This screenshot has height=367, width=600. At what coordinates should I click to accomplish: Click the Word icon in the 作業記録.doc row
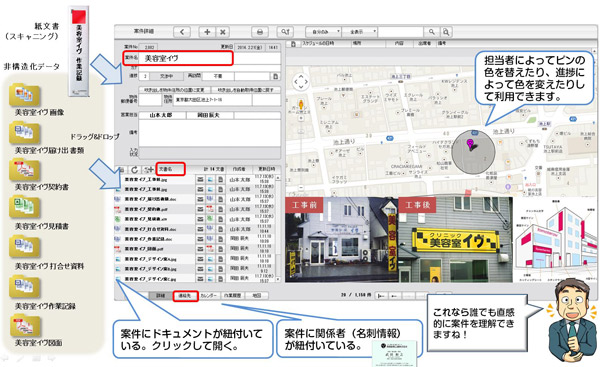[x=210, y=239]
